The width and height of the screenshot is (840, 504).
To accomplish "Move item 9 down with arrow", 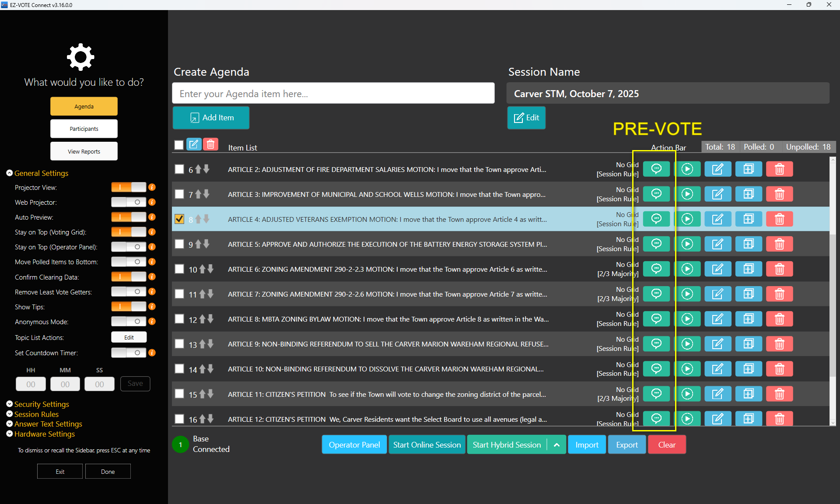I will (x=206, y=244).
